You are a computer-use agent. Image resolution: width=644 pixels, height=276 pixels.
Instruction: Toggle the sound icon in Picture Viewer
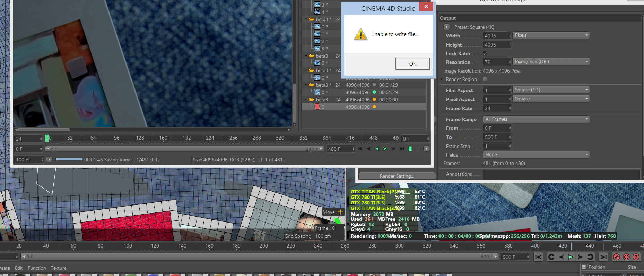[418, 149]
